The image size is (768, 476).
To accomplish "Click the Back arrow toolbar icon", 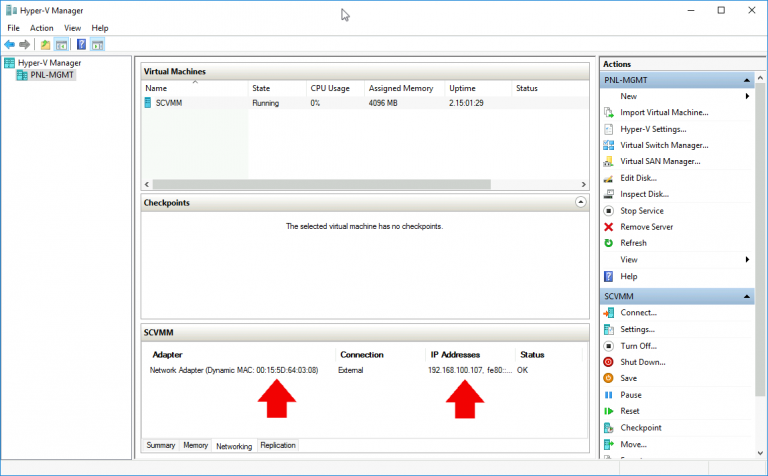I will pos(9,45).
